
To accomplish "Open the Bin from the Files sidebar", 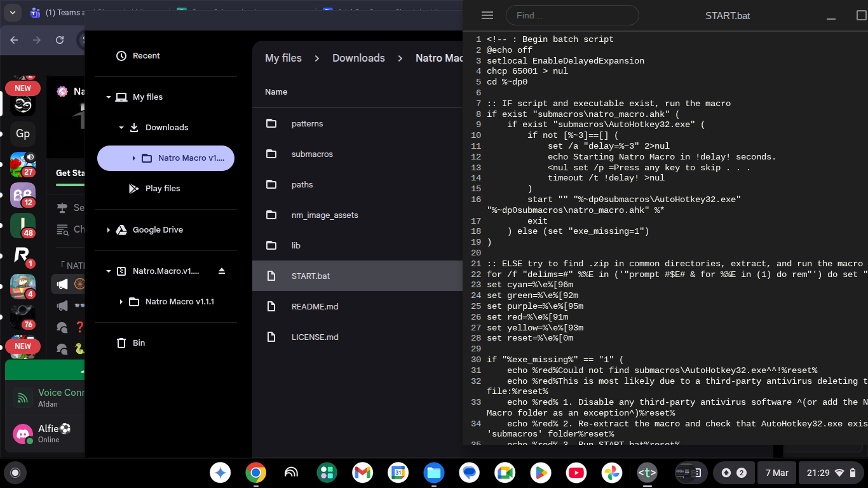I will click(138, 342).
